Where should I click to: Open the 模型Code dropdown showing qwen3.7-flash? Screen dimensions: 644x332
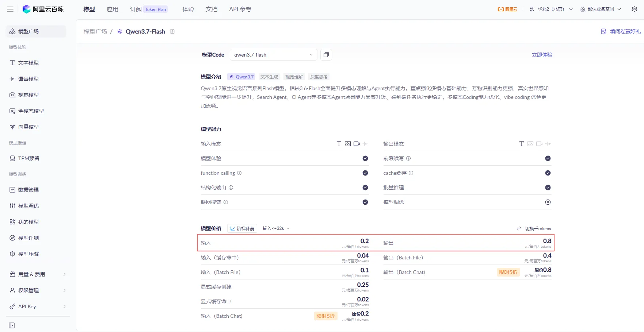[x=274, y=55]
